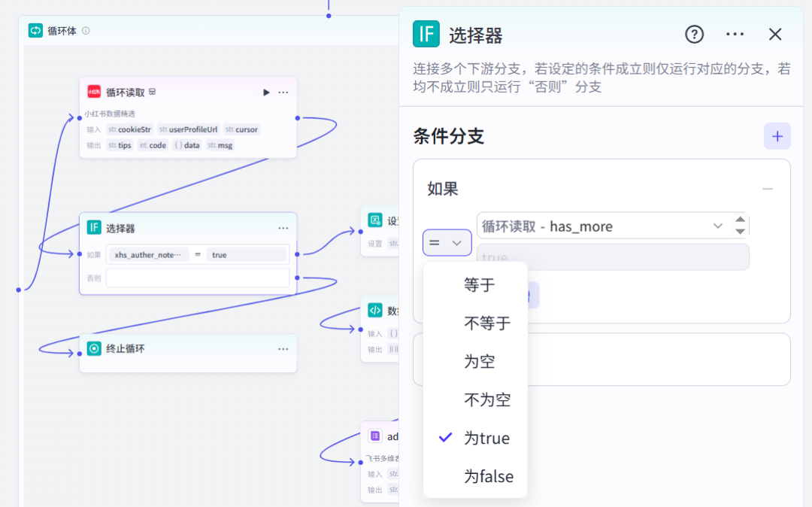Remove the 如果 branch with minus icon
This screenshot has height=507, width=812.
tap(768, 189)
